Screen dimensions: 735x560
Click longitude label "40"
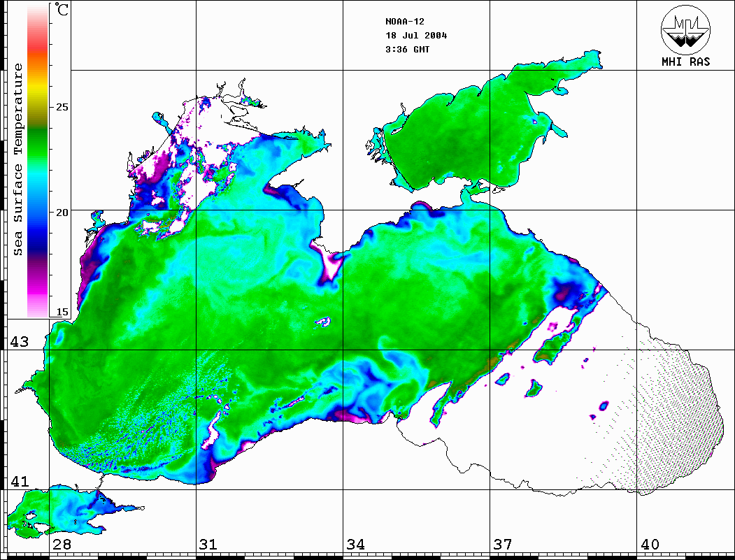pos(650,545)
